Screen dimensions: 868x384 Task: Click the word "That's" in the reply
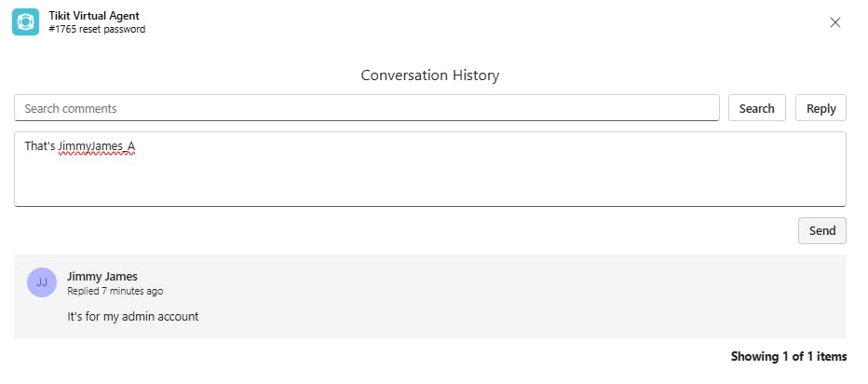pyautogui.click(x=40, y=146)
